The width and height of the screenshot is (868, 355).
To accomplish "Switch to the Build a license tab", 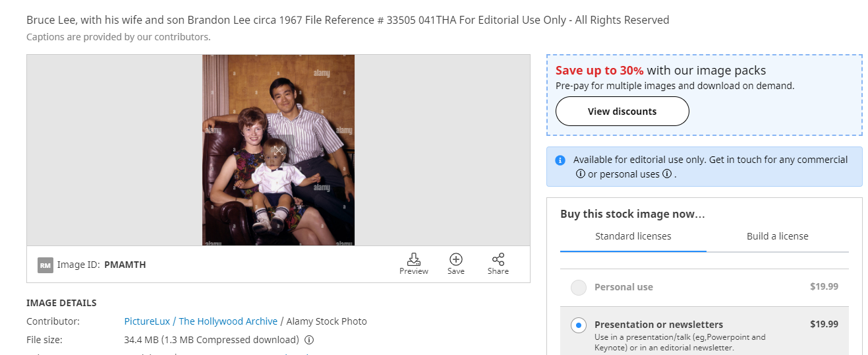I will point(777,236).
